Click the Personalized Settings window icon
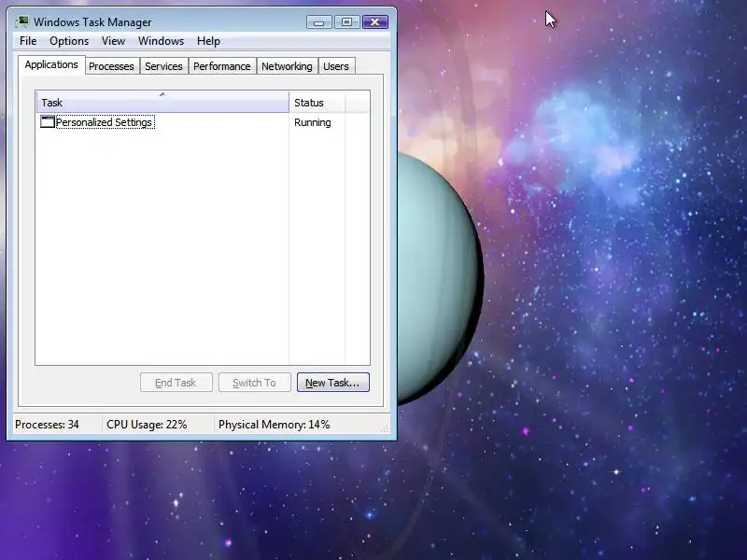 point(48,122)
